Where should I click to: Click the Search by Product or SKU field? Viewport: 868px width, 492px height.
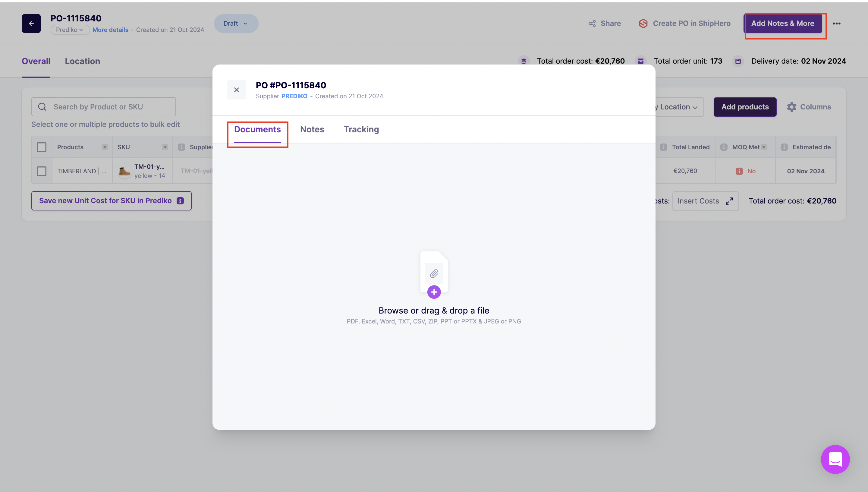click(103, 107)
